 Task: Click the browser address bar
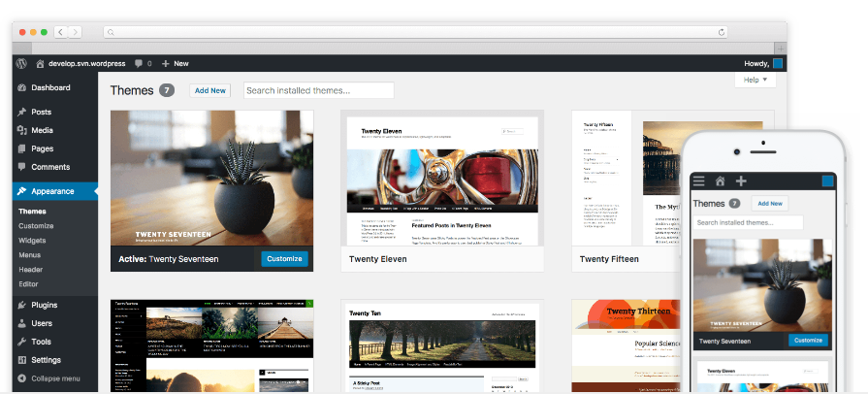click(415, 32)
